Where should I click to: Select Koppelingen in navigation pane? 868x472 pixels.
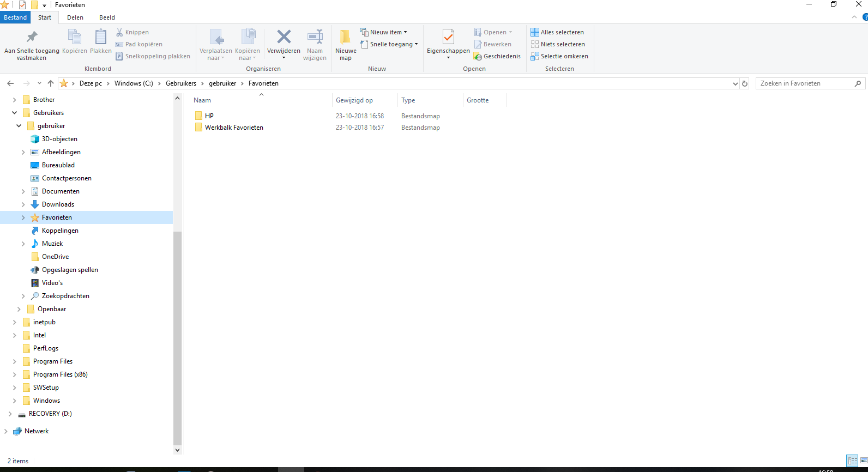click(60, 231)
